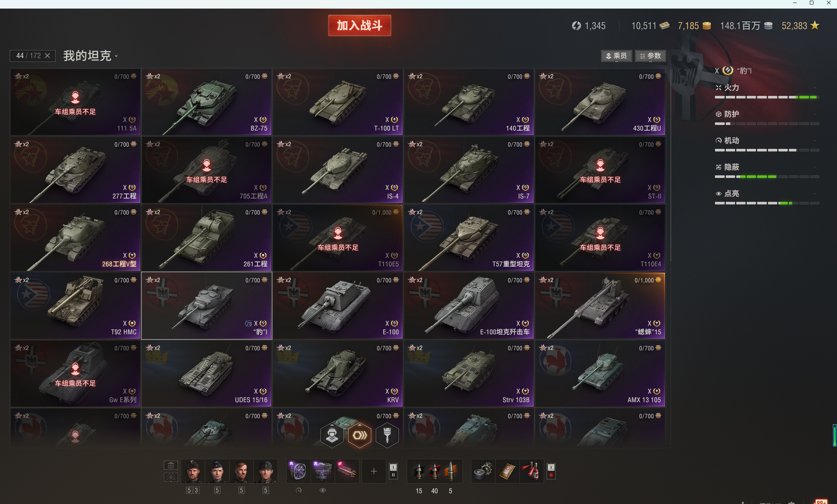Screen dimensions: 837x504
Task: Select the E-100 tank thumbnail
Action: coord(338,306)
